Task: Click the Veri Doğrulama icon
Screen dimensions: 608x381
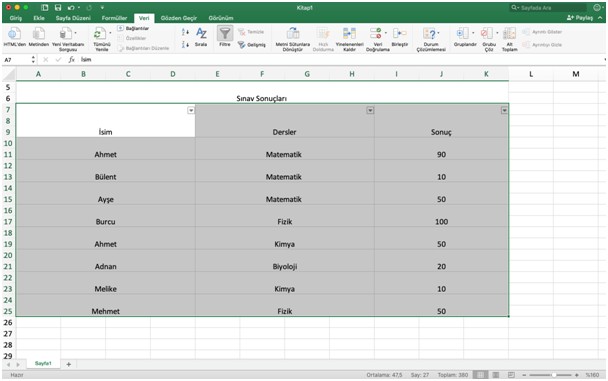Action: tap(375, 34)
